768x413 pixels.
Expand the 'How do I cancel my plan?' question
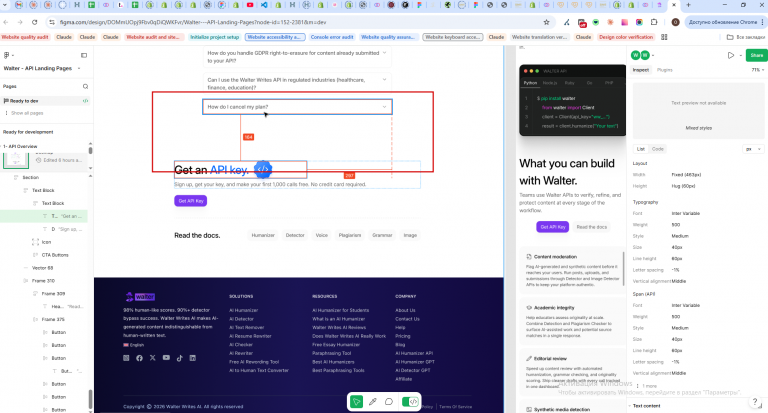(297, 107)
